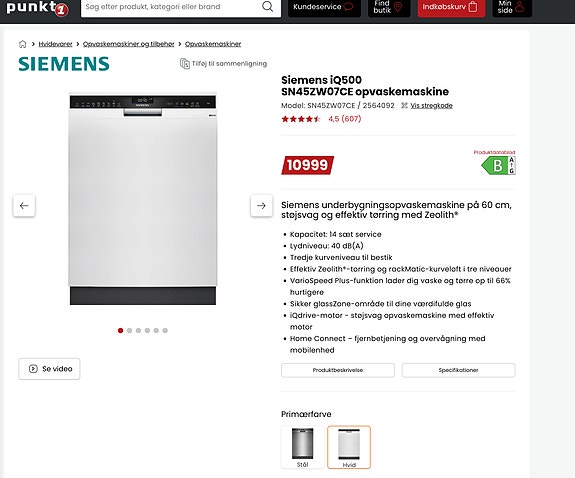
Task: Select the Hvid color option
Action: point(349,447)
